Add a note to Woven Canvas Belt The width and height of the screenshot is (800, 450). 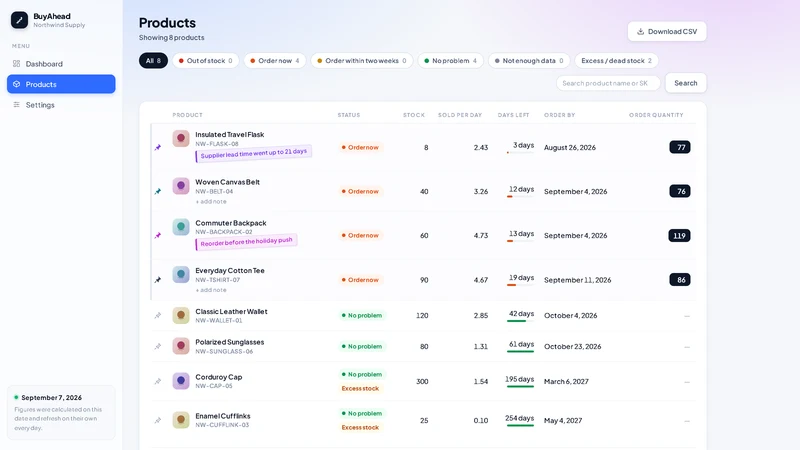click(x=211, y=202)
